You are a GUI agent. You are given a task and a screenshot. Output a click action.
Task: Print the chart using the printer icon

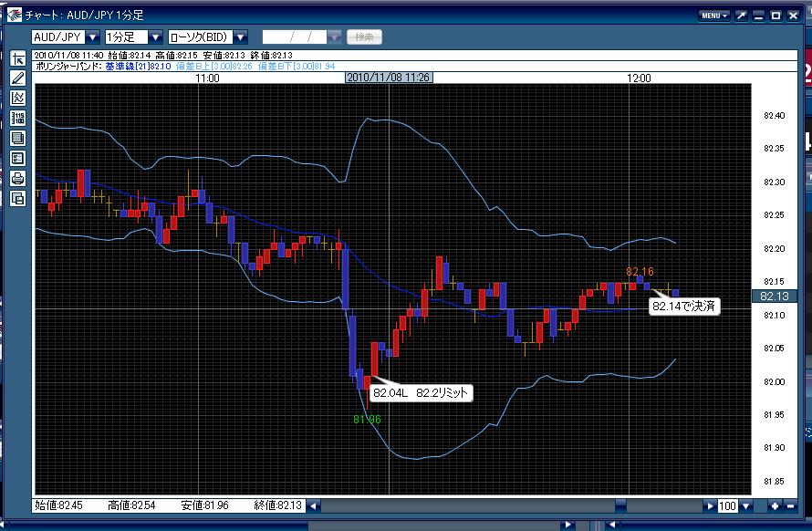pos(17,178)
